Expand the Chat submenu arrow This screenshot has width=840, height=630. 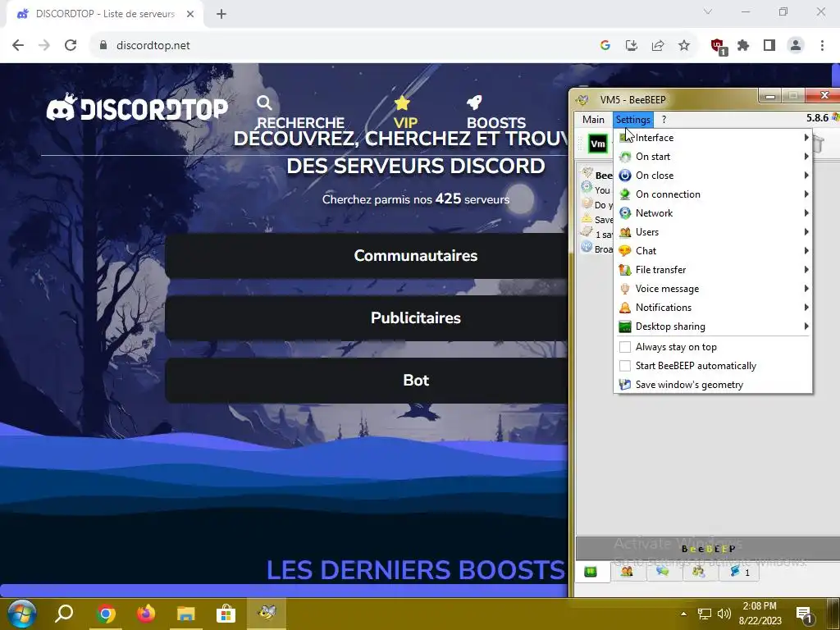tap(806, 251)
